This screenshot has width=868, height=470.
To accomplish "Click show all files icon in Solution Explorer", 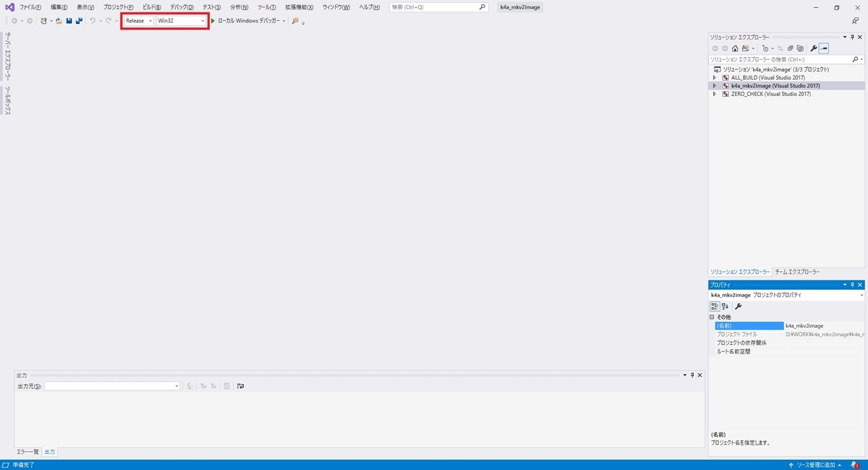I will [800, 48].
